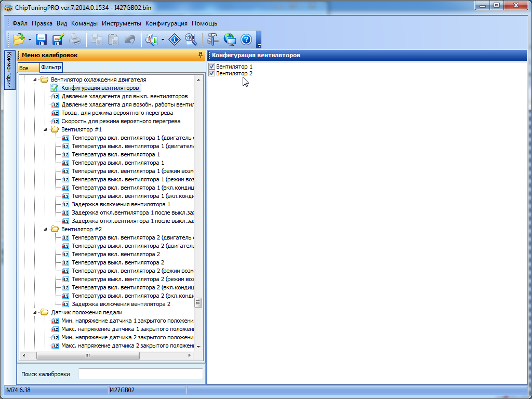Open the blue info diamond icon
Image resolution: width=532 pixels, height=399 pixels.
(175, 39)
